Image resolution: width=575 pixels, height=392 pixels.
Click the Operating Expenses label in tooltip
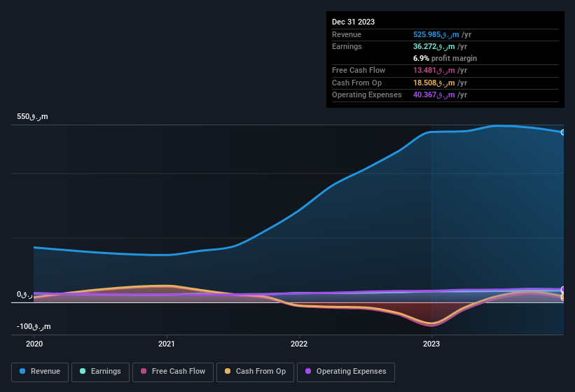pyautogui.click(x=367, y=94)
